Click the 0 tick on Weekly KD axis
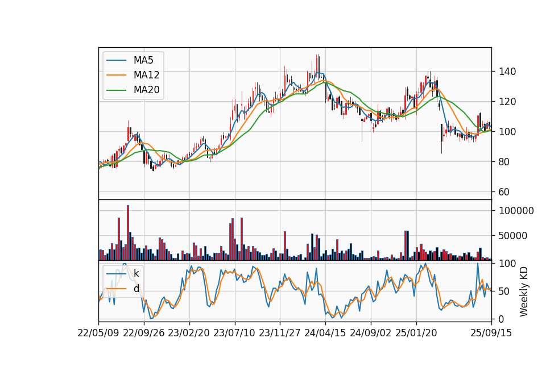This screenshot has width=546, height=392. coord(502,319)
